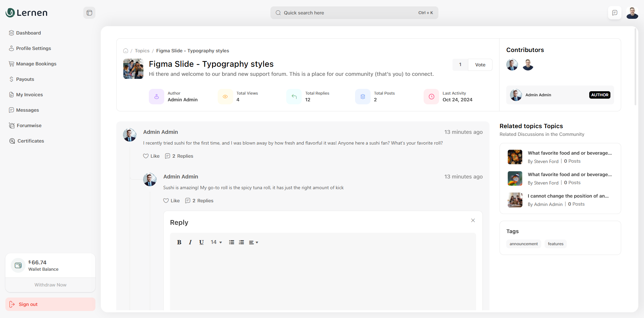
Task: Insert unordered bullet list
Action: 231,242
